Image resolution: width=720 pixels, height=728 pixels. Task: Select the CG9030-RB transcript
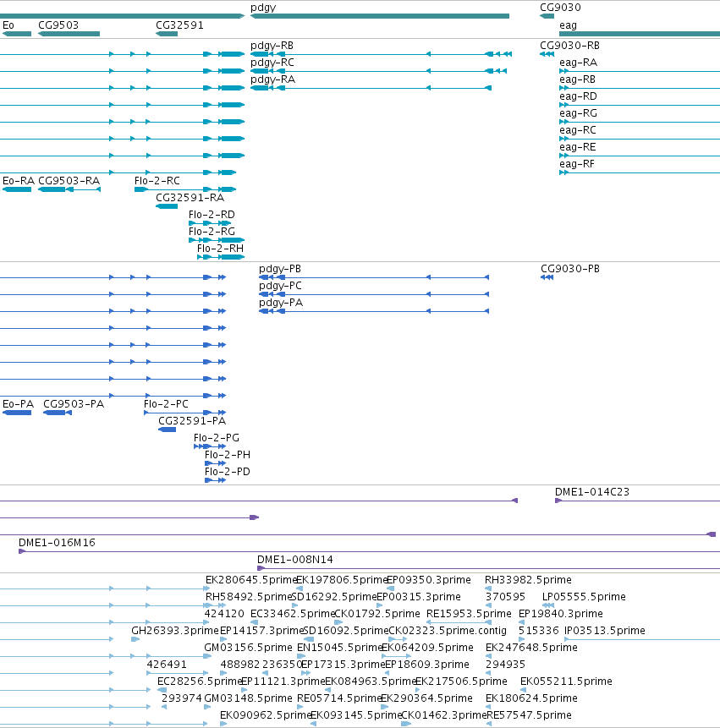pos(547,54)
